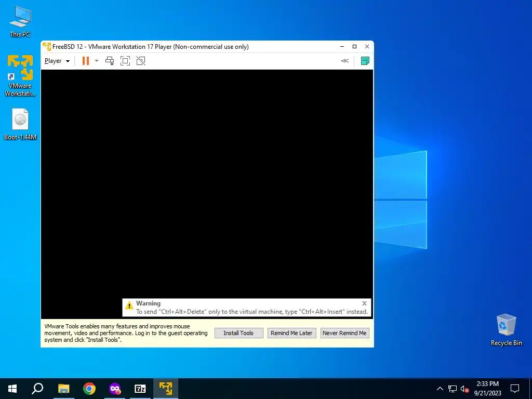532x399 pixels.
Task: Open the green notes icon
Action: 365,61
